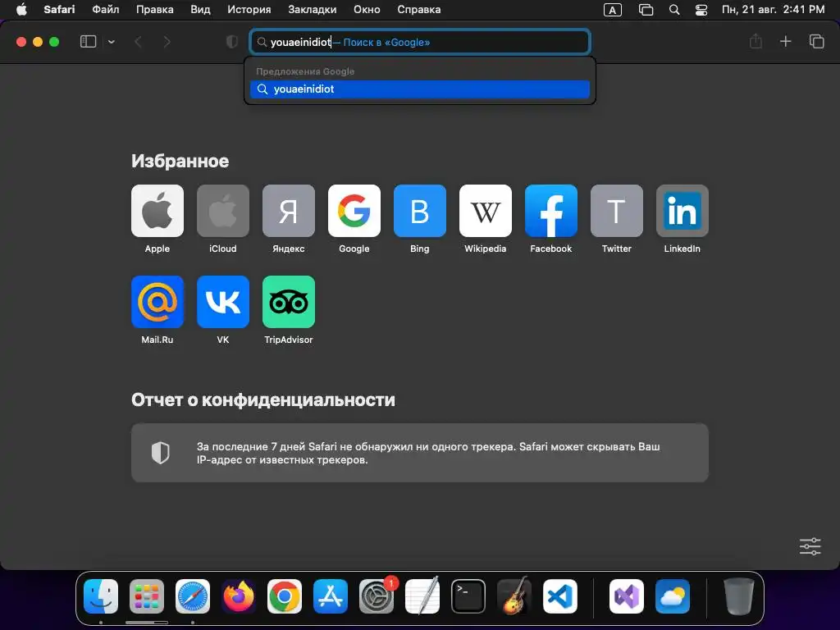This screenshot has width=840, height=630.
Task: Open TextEdit from the Dock
Action: pos(422,596)
